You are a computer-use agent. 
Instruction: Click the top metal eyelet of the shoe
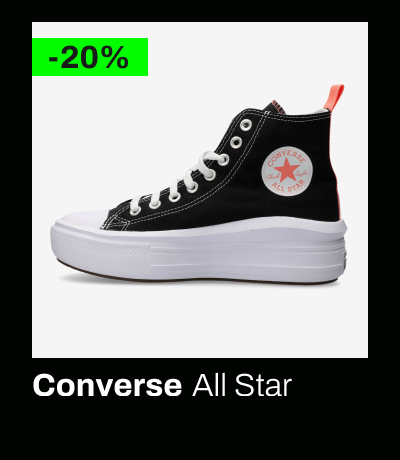[246, 125]
